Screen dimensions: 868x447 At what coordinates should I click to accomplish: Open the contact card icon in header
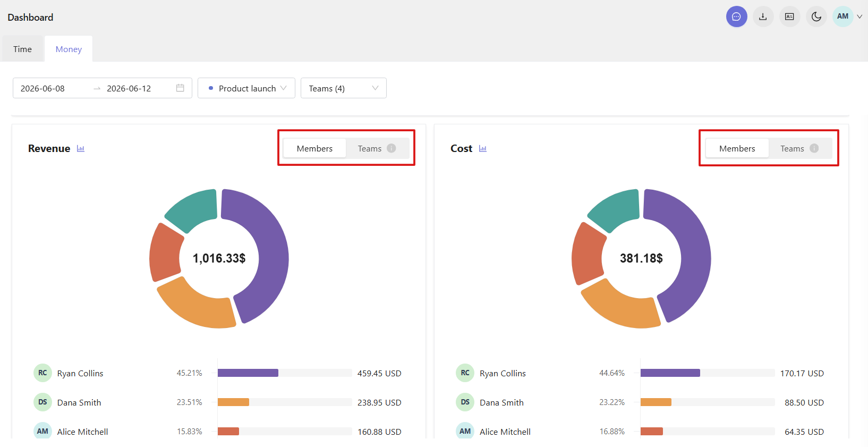coord(789,16)
